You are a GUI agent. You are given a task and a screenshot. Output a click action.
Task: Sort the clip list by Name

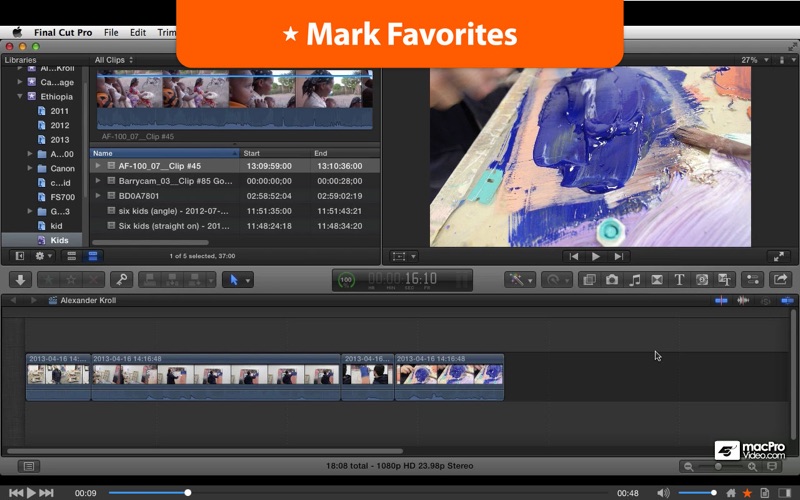165,153
